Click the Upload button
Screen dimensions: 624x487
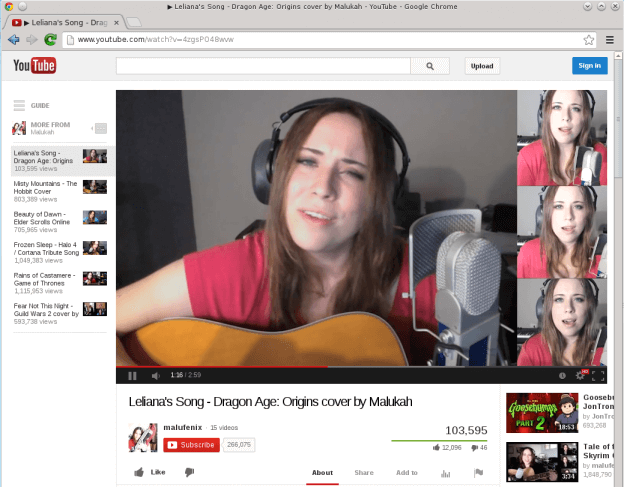(482, 66)
